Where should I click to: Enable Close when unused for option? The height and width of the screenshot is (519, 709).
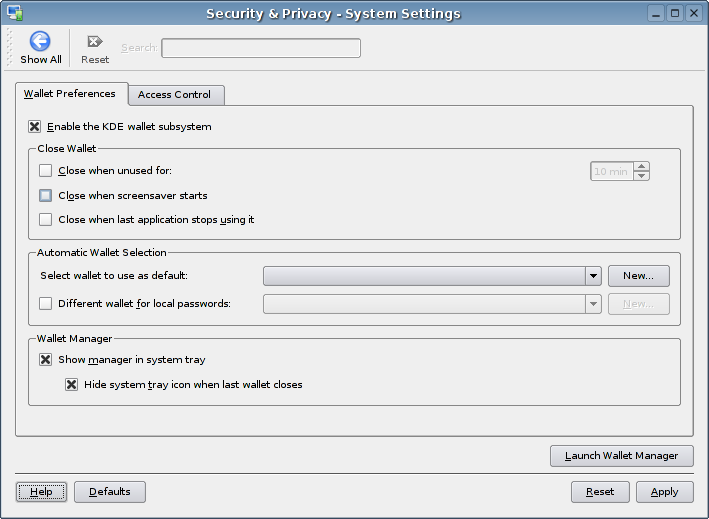pyautogui.click(x=46, y=171)
